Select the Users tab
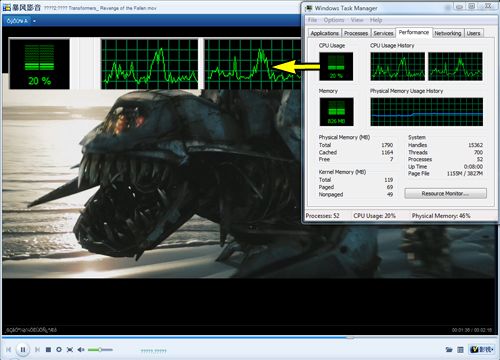 click(x=473, y=33)
